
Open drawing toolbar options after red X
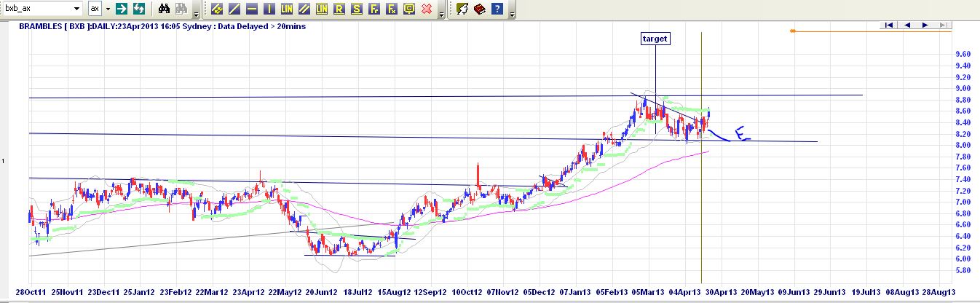pyautogui.click(x=441, y=10)
